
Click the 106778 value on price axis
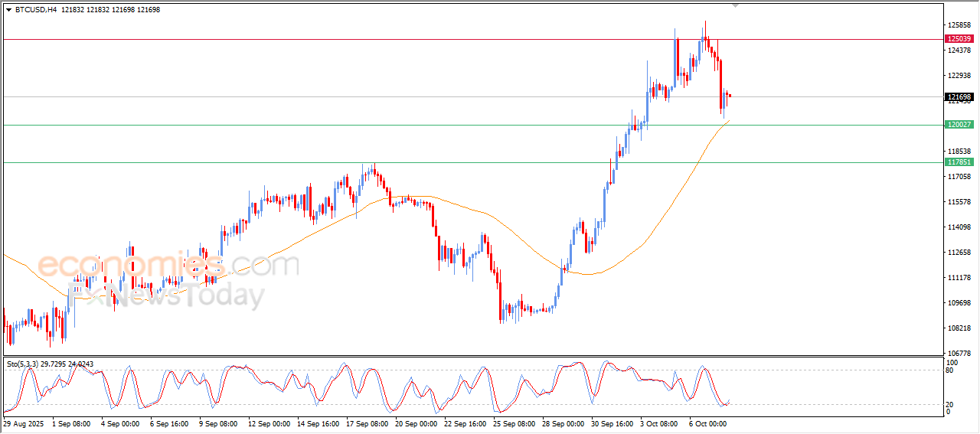(959, 353)
